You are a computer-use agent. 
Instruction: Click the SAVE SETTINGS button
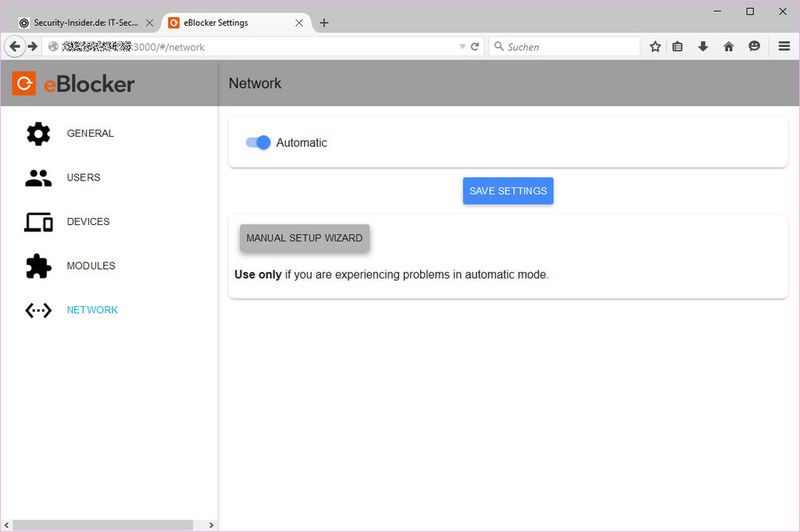(508, 191)
